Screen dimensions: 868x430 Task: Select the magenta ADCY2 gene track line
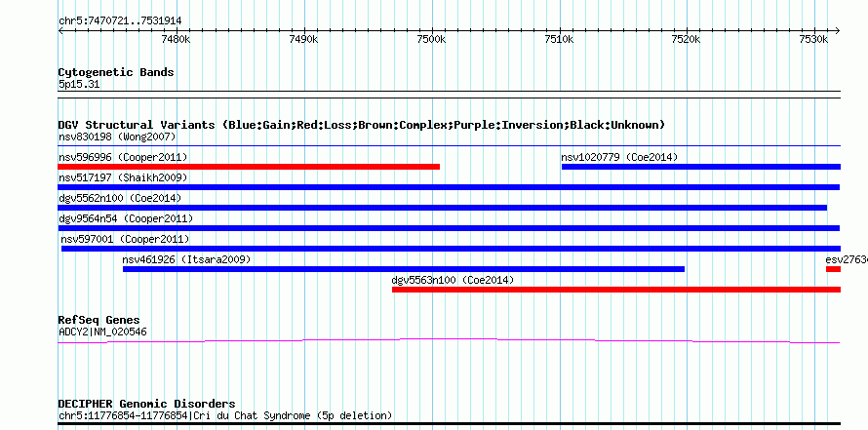tap(449, 341)
